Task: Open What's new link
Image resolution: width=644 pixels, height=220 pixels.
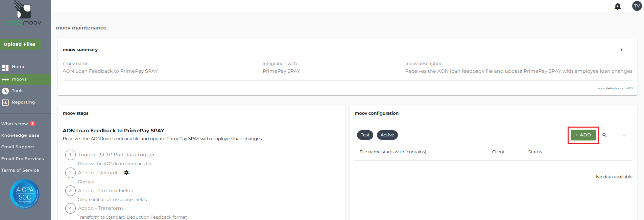Action: pos(15,124)
